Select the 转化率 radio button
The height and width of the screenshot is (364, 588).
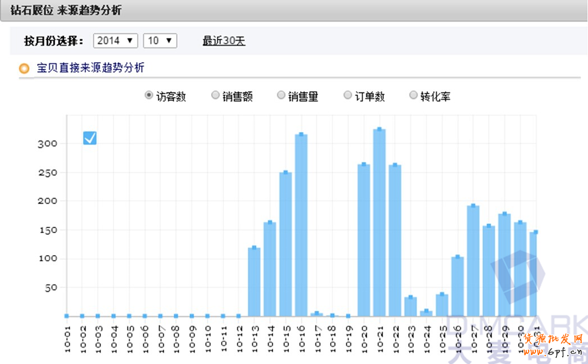tap(413, 95)
